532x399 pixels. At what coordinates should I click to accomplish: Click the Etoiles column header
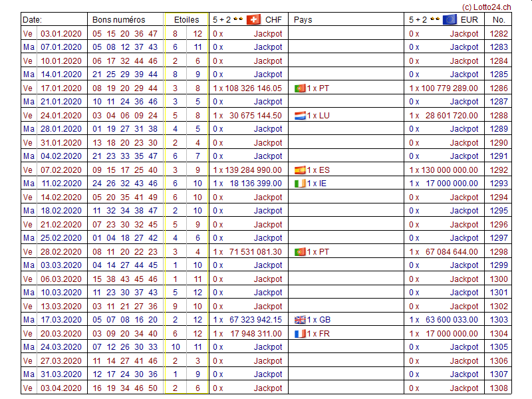click(x=186, y=19)
